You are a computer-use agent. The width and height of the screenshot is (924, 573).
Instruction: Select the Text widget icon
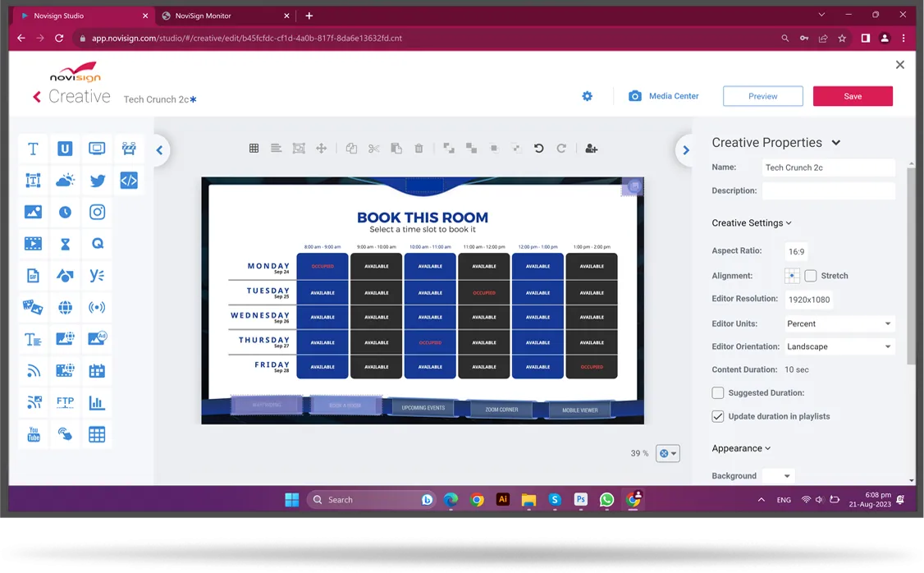coord(33,149)
